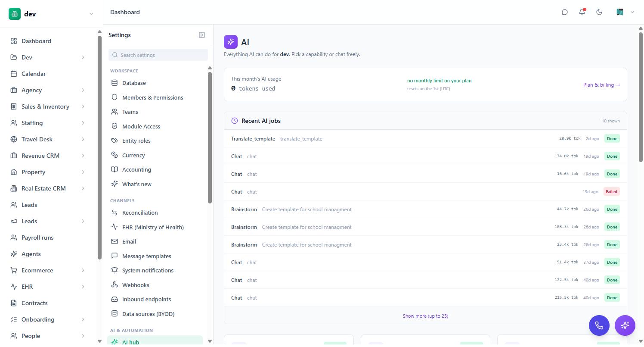Collapse the Settings panel icon
The height and width of the screenshot is (347, 644).
pyautogui.click(x=202, y=35)
